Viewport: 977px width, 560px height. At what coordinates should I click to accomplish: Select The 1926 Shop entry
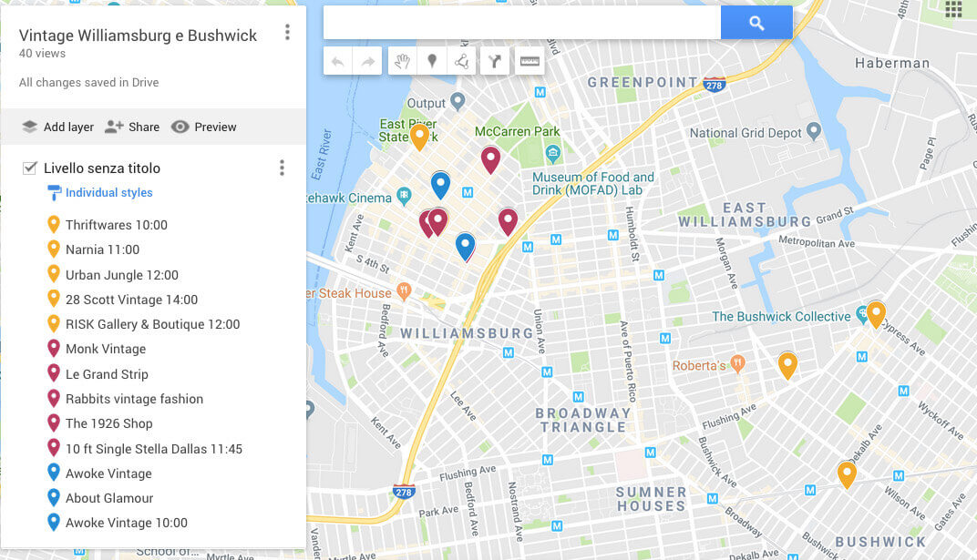[109, 423]
